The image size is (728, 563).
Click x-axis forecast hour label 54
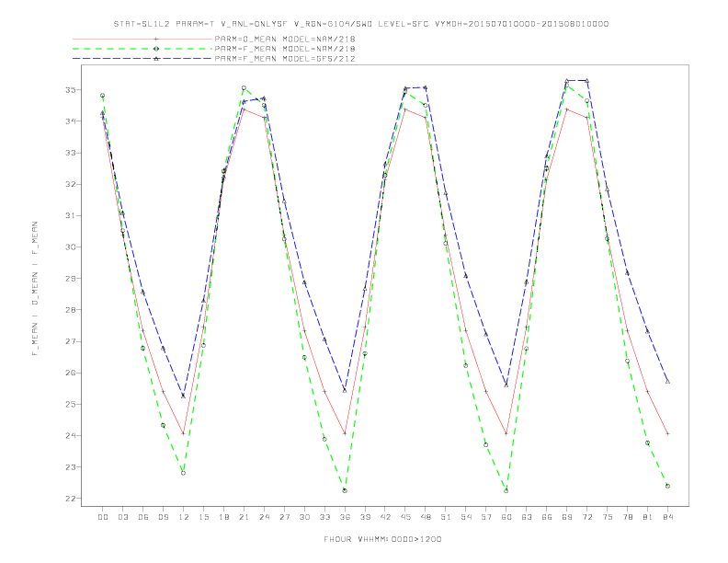(466, 517)
